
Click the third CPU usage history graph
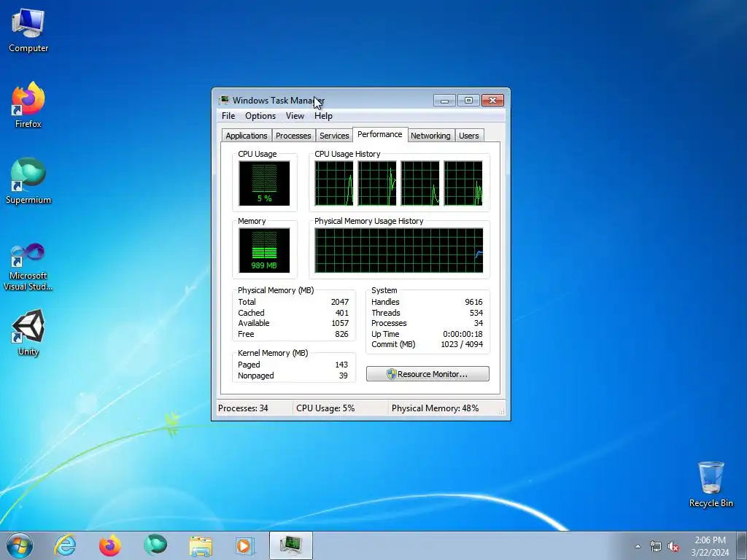[x=419, y=183]
